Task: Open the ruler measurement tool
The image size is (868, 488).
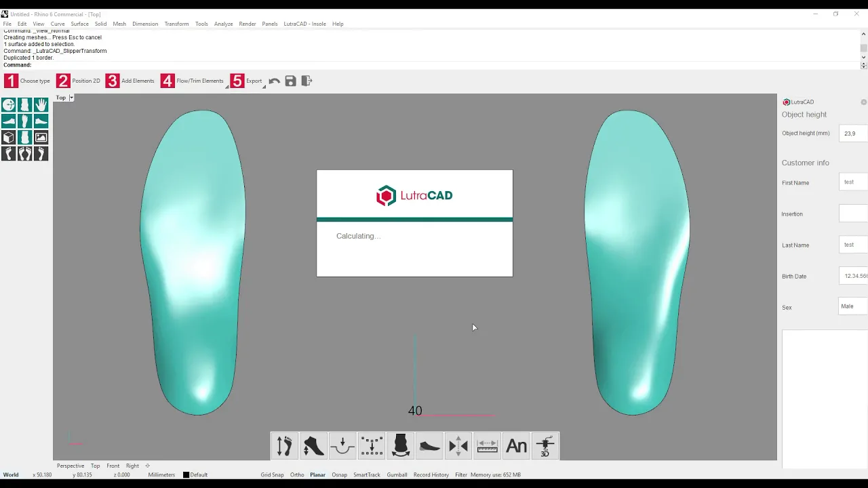Action: (488, 446)
